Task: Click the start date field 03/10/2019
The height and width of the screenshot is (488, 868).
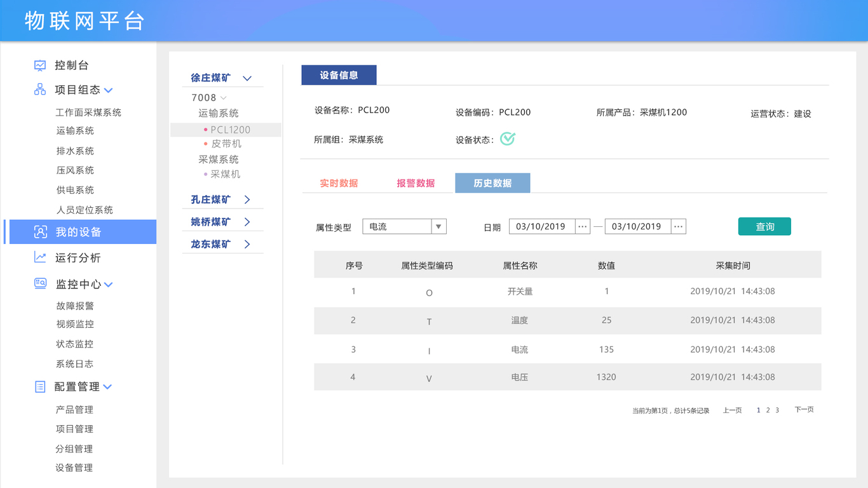Action: pyautogui.click(x=542, y=226)
